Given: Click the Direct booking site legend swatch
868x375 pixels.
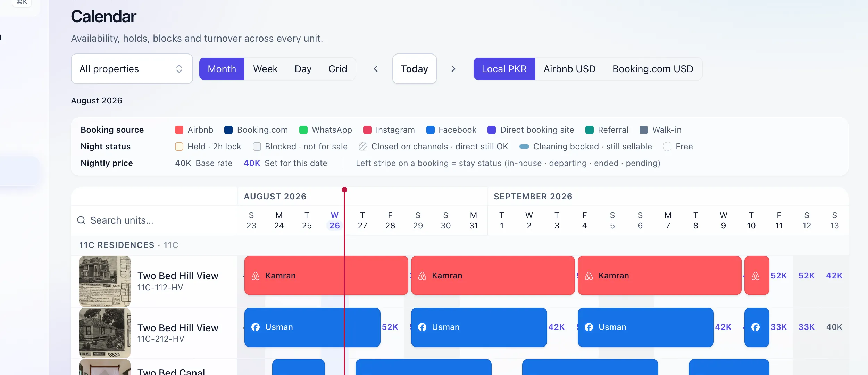Looking at the screenshot, I should pos(492,130).
